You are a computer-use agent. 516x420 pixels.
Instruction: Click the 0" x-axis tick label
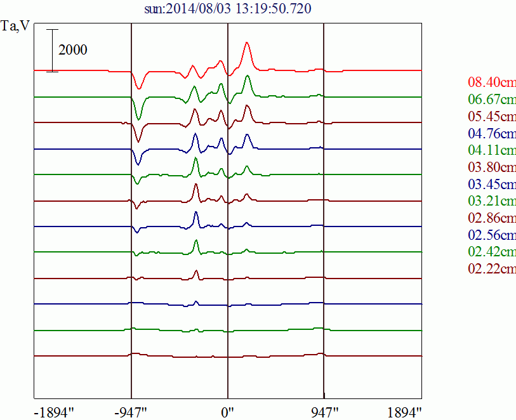click(227, 412)
